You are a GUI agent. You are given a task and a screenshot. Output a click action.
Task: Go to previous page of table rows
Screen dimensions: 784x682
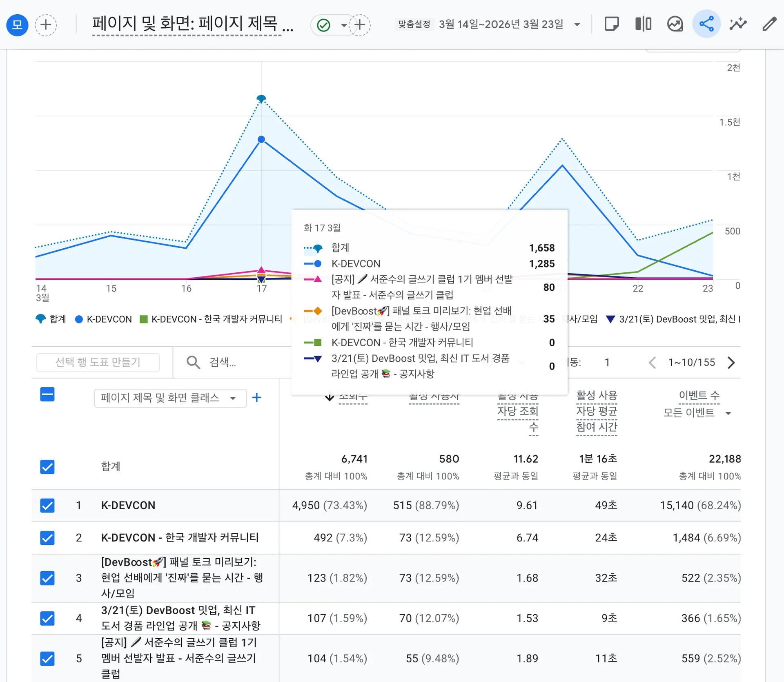[x=652, y=362]
